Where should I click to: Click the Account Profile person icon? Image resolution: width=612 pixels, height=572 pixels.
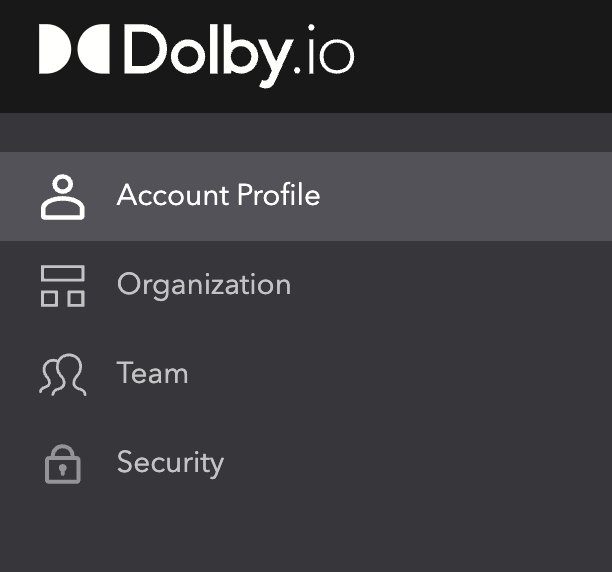coord(63,196)
